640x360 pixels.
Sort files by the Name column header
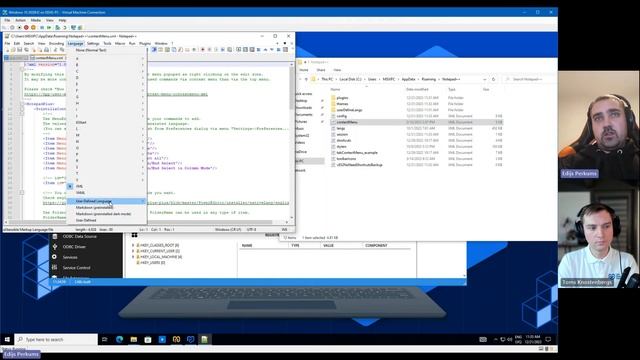(335, 89)
